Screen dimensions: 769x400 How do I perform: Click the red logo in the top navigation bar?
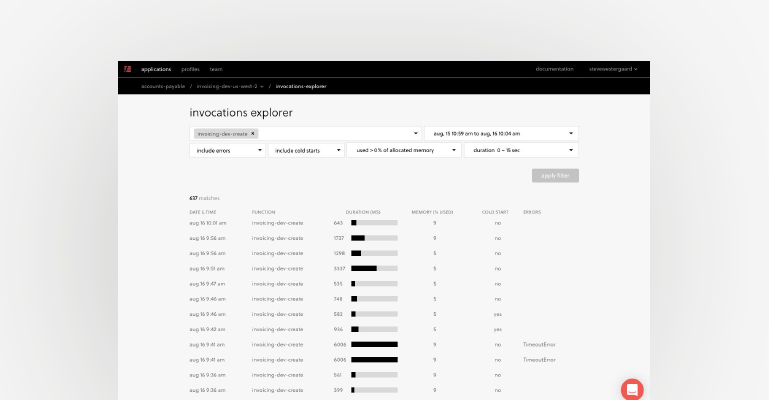tap(127, 69)
